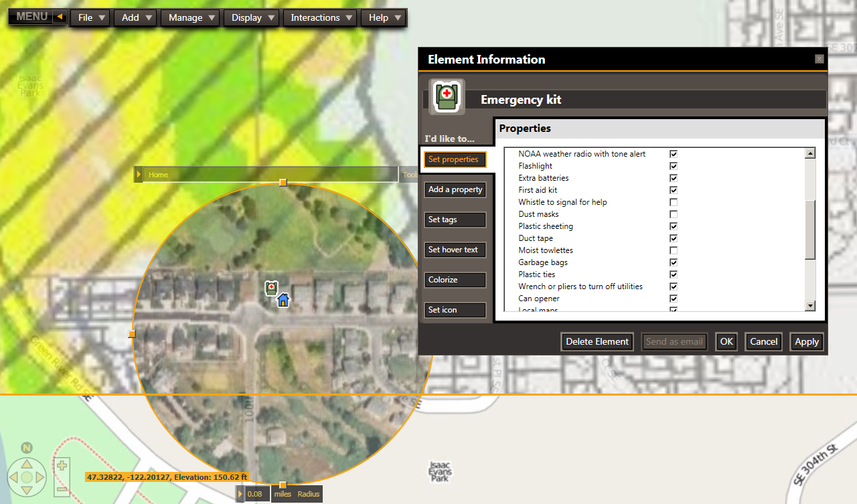Click the properties list scroll-down arrow
Screen dimensions: 857x504
(810, 306)
